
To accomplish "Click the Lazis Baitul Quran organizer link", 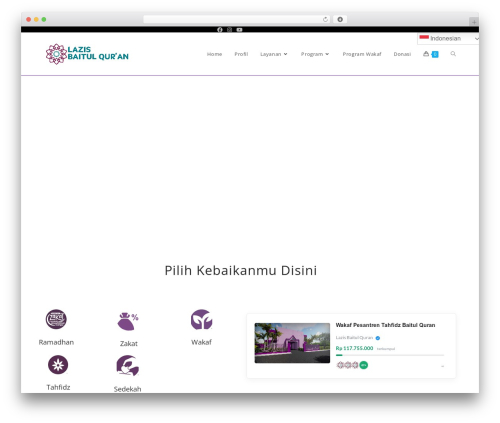I will (x=354, y=338).
